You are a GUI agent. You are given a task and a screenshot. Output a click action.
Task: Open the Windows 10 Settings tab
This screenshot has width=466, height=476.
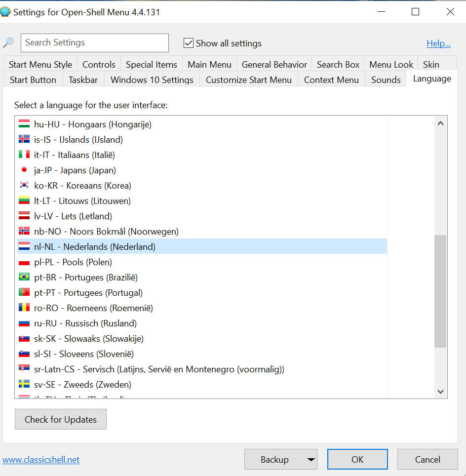152,79
